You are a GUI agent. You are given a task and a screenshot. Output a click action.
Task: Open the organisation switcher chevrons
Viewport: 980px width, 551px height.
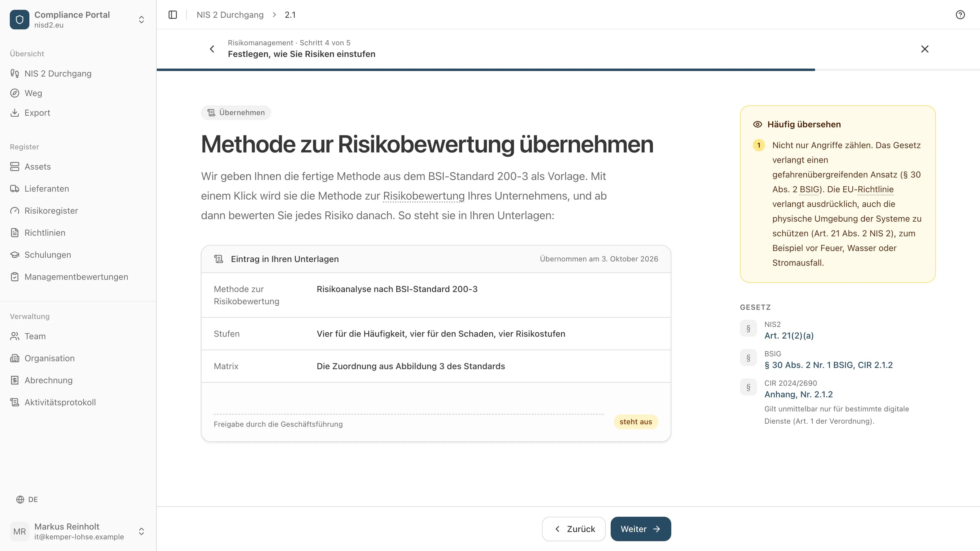(141, 19)
